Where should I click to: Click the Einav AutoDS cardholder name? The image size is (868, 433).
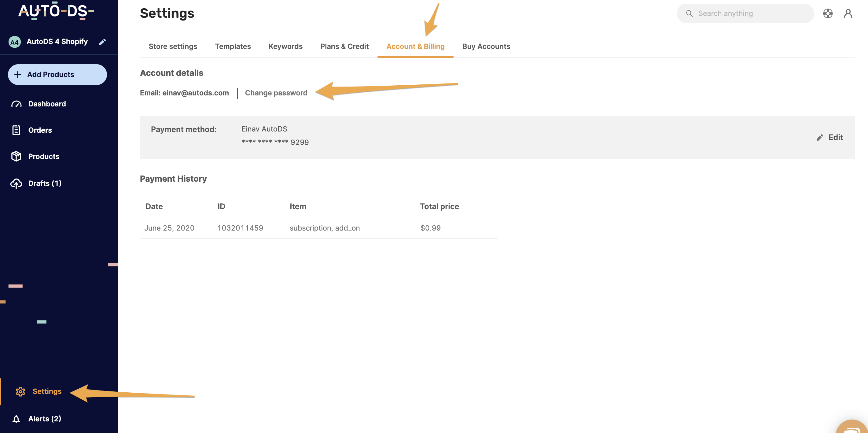[264, 129]
